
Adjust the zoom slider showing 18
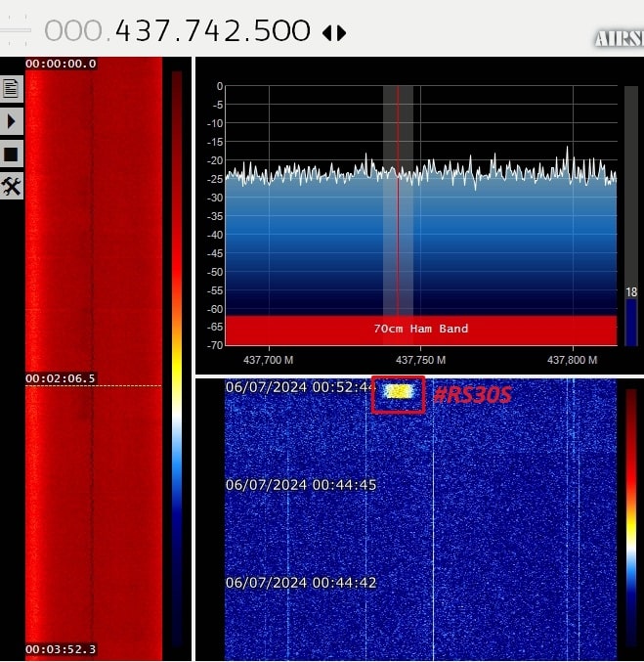coord(631,216)
